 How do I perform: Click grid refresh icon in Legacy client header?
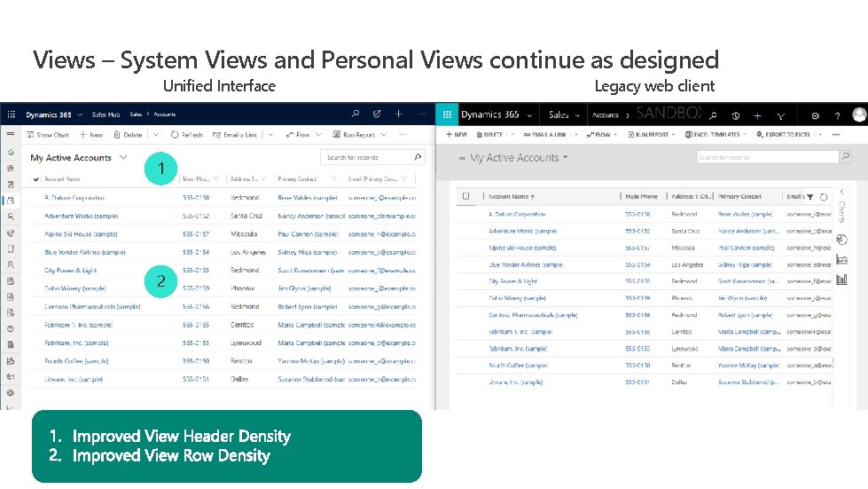pos(824,197)
